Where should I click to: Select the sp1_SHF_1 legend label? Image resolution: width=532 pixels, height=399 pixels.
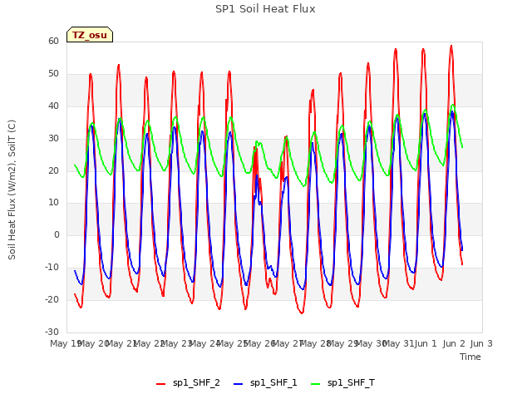273,383
